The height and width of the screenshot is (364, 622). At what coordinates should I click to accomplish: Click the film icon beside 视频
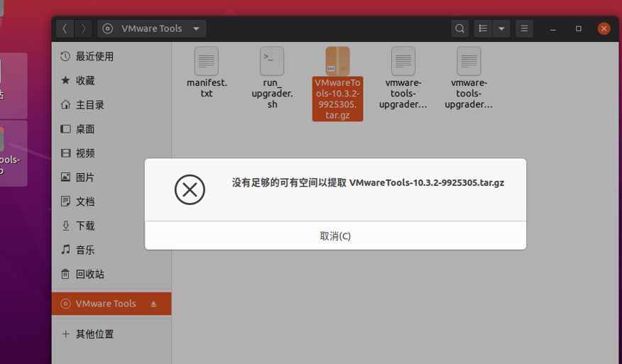click(x=65, y=153)
